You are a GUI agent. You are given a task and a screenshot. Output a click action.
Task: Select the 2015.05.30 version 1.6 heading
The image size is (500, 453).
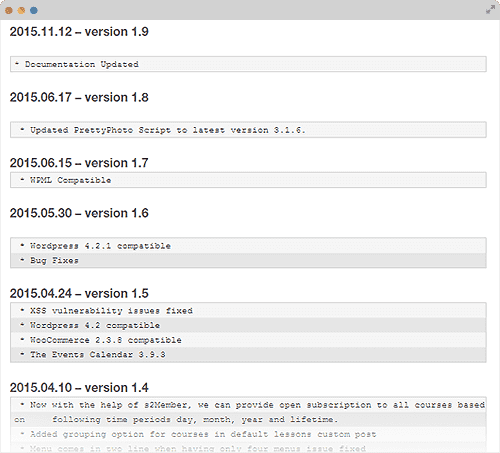[79, 213]
